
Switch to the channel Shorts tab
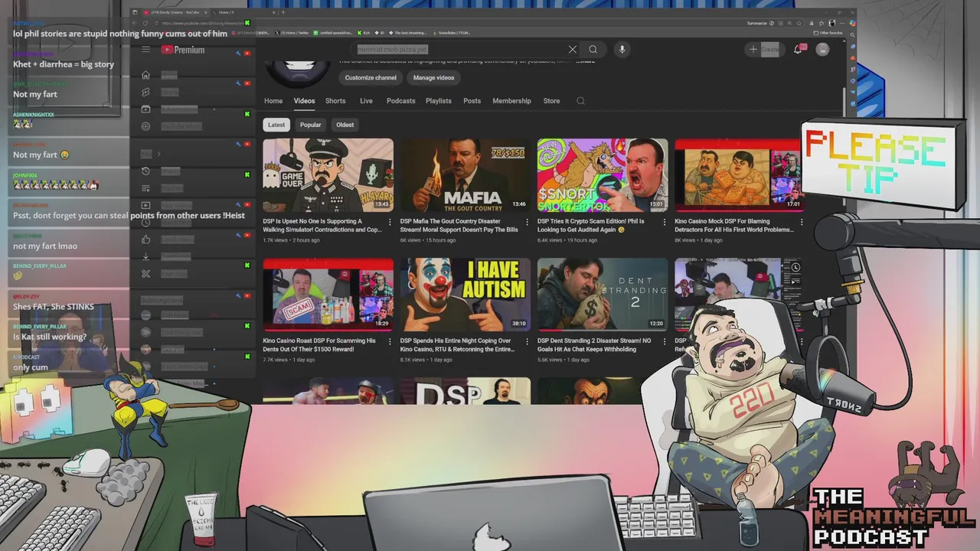point(335,101)
